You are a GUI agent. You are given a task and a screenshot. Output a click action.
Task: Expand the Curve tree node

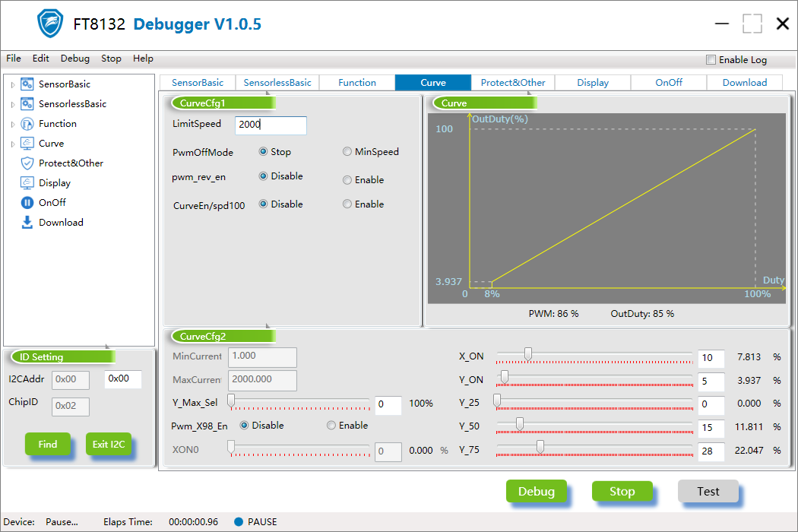(13, 144)
